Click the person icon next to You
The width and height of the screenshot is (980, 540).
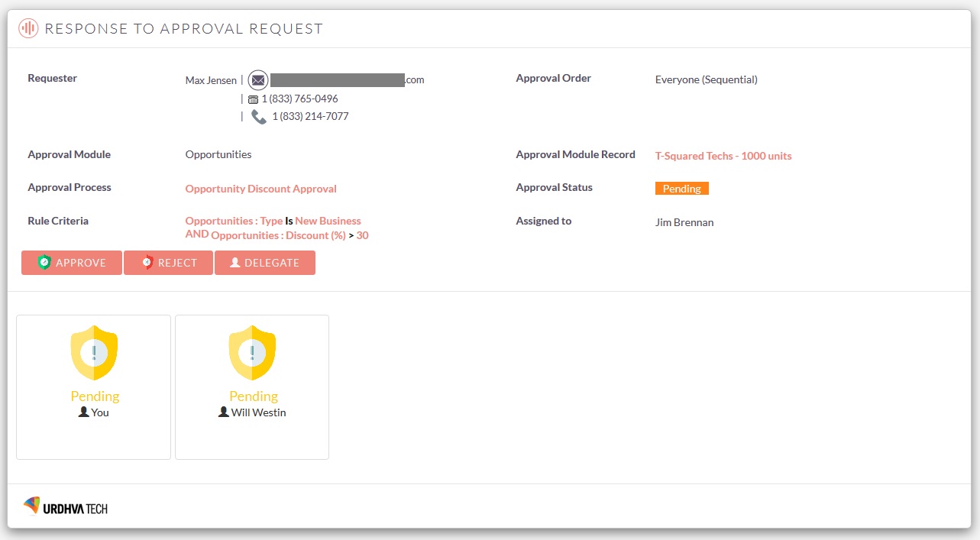[x=84, y=412]
